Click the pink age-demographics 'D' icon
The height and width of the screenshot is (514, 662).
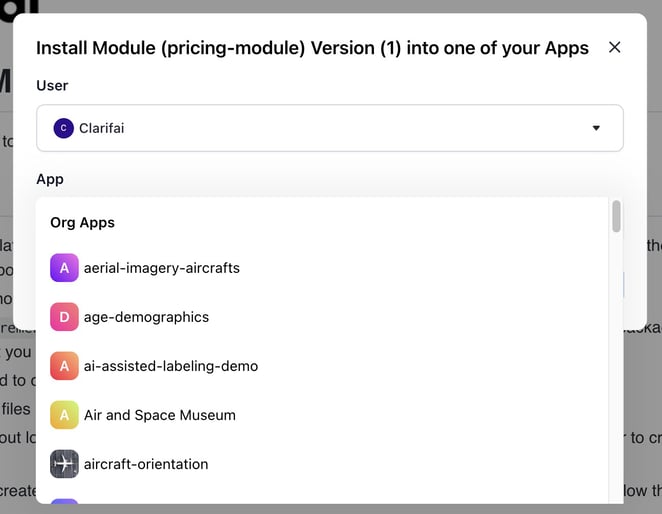coord(64,317)
